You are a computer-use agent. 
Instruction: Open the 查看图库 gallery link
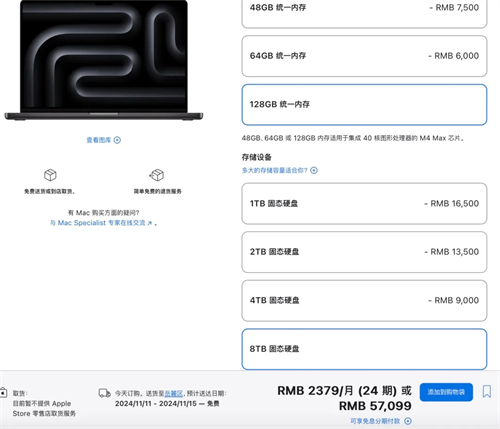(99, 140)
